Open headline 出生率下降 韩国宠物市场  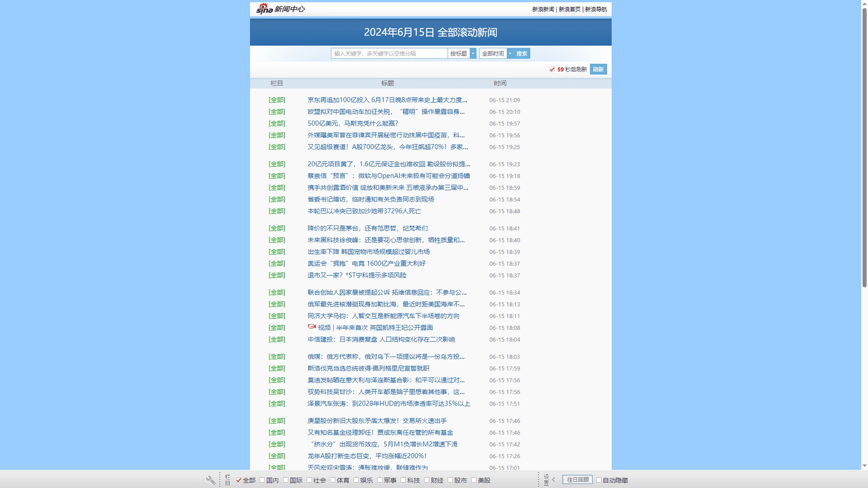[368, 252]
